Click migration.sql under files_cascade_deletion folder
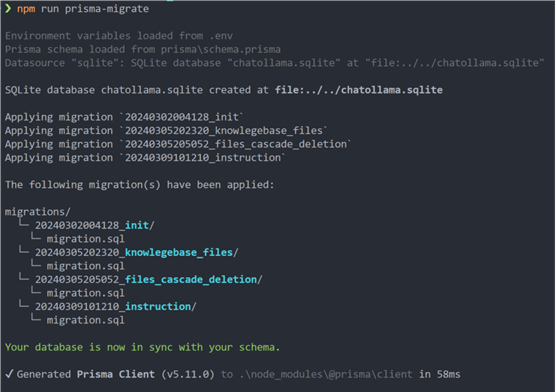Screen dimensions: 556x392 point(85,293)
